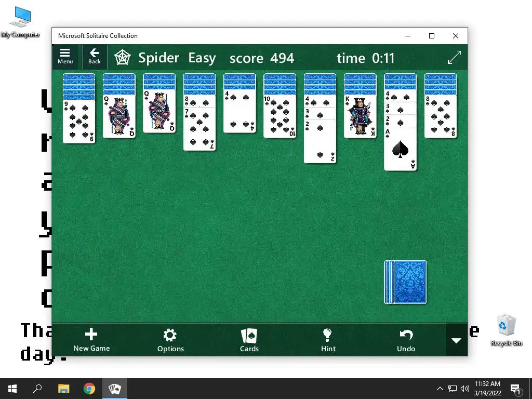Pick the 4 of spades in ninth column
Image resolution: width=532 pixels, height=399 pixels.
pos(400,96)
